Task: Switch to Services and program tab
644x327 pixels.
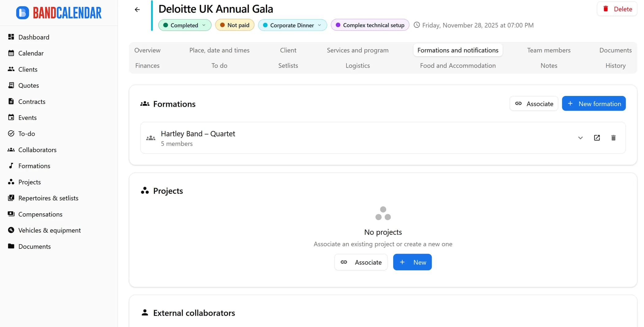Action: tap(358, 50)
